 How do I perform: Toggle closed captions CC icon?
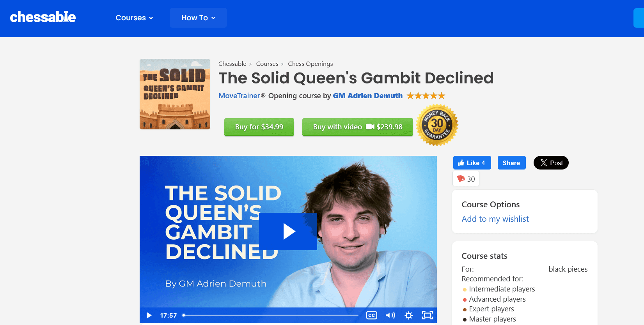[x=371, y=315]
